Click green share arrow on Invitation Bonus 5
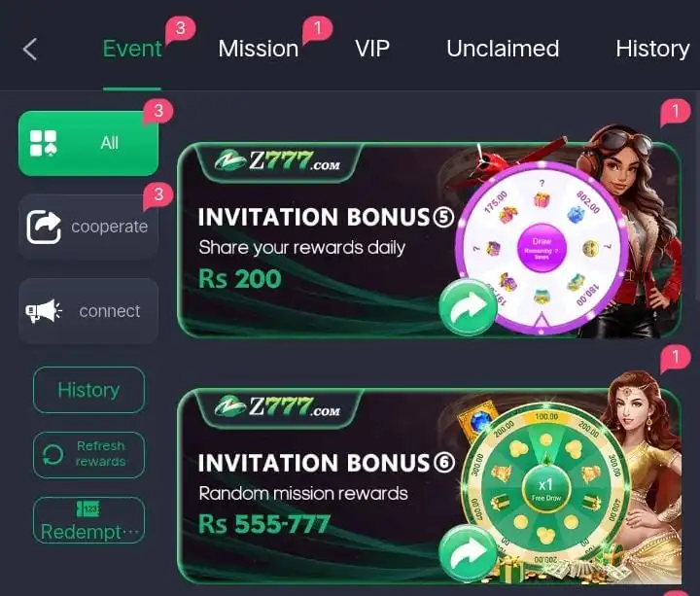The width and height of the screenshot is (700, 596). coord(468,307)
